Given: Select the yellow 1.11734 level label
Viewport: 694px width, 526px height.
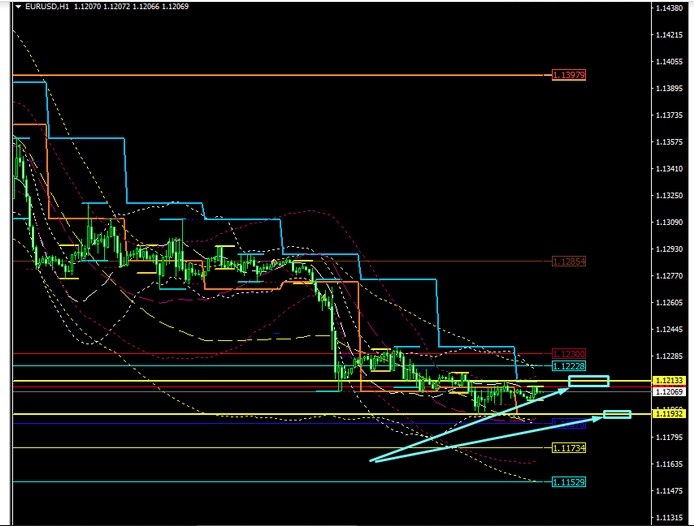Looking at the screenshot, I should (x=568, y=448).
